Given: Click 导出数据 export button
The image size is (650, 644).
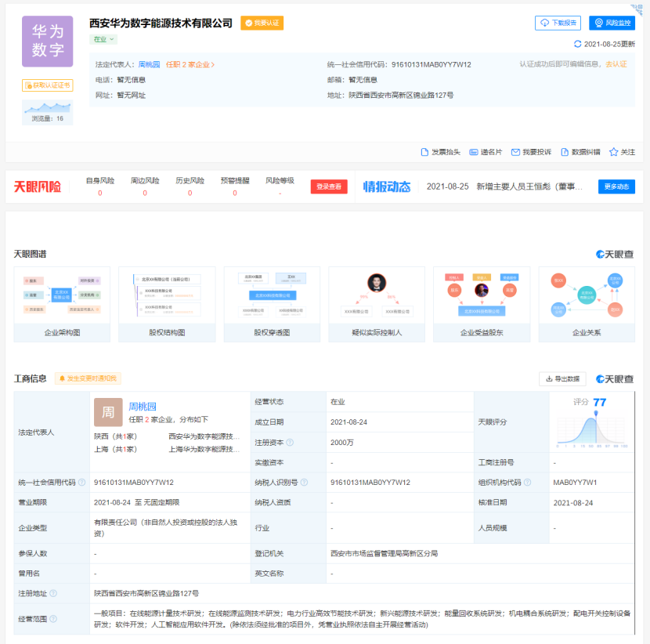Looking at the screenshot, I should [562, 379].
